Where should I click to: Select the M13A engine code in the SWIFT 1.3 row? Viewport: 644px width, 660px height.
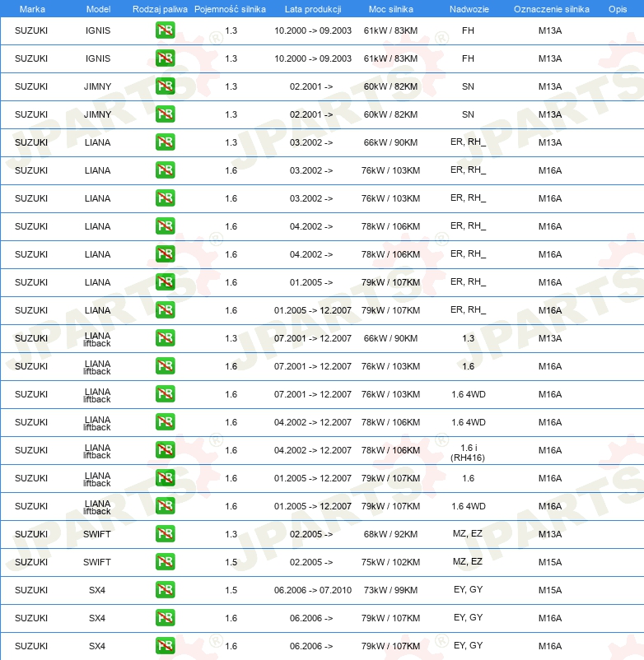[550, 534]
